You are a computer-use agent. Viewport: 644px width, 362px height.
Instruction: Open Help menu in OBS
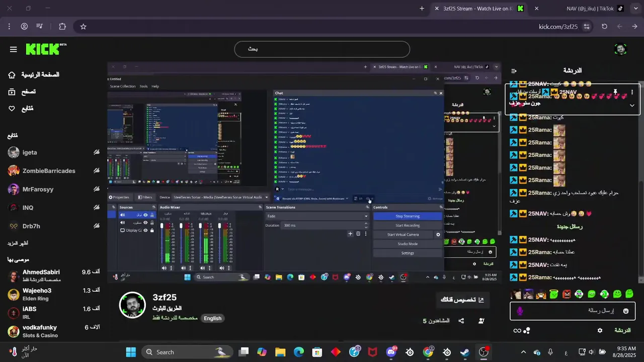click(155, 86)
